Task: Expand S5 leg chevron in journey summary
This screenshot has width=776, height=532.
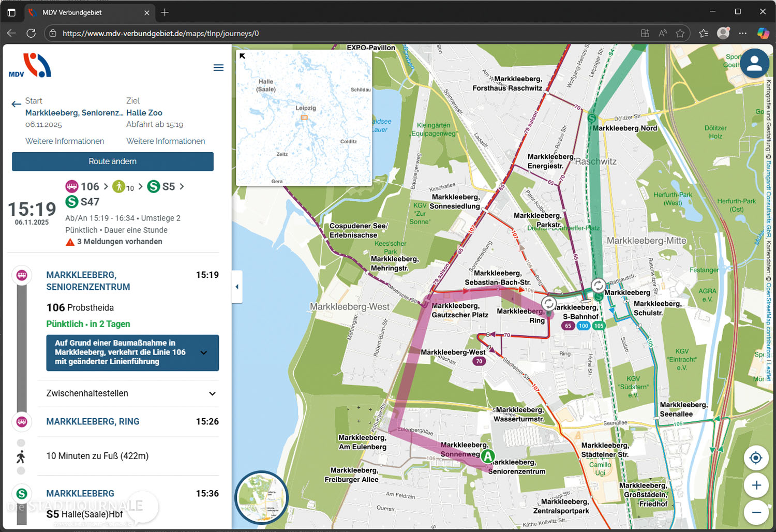Action: [182, 186]
